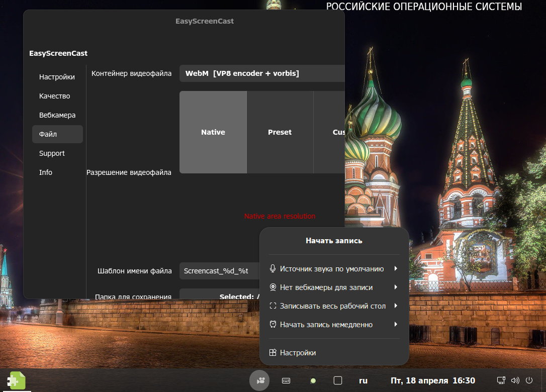Open the Вебкамера settings section
This screenshot has width=546, height=392.
click(x=57, y=115)
